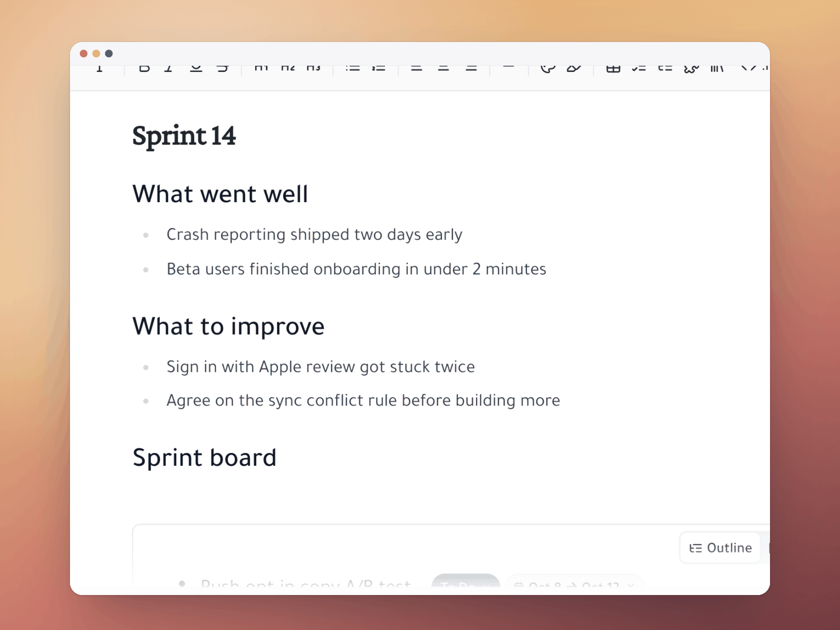Click 'Agree on the sync conflict rule' bullet
Image resolution: width=840 pixels, height=630 pixels.
click(x=363, y=401)
